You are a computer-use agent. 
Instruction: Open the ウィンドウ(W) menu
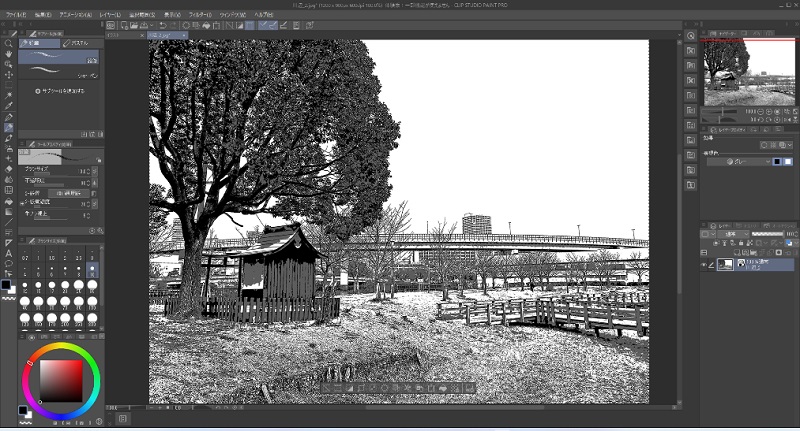[x=233, y=15]
